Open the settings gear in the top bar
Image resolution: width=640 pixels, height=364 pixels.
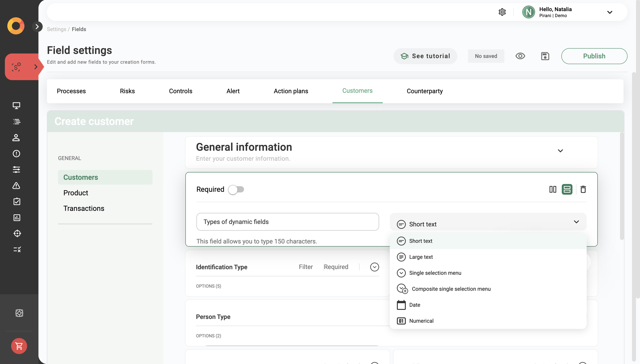[502, 12]
